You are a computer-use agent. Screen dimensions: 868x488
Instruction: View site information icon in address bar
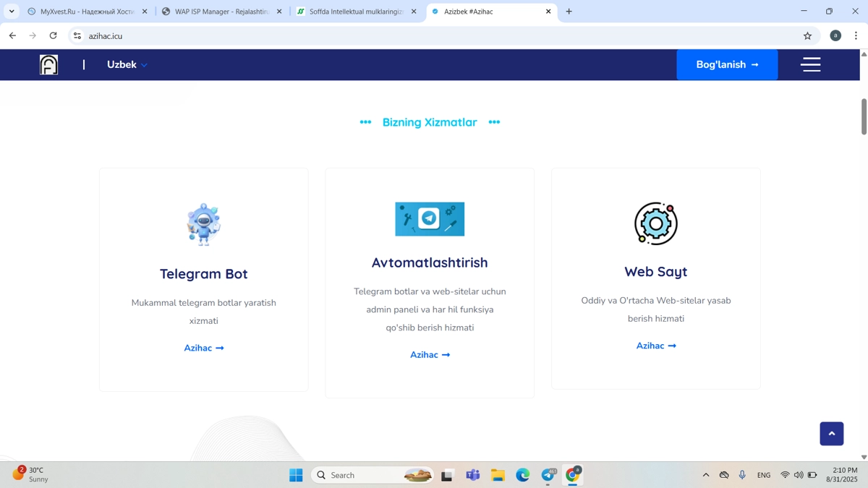click(x=77, y=35)
